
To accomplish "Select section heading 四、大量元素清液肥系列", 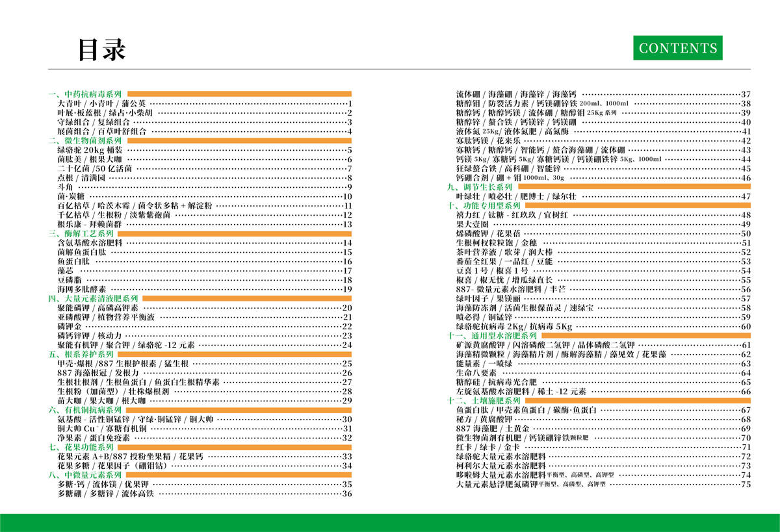I will [93, 299].
